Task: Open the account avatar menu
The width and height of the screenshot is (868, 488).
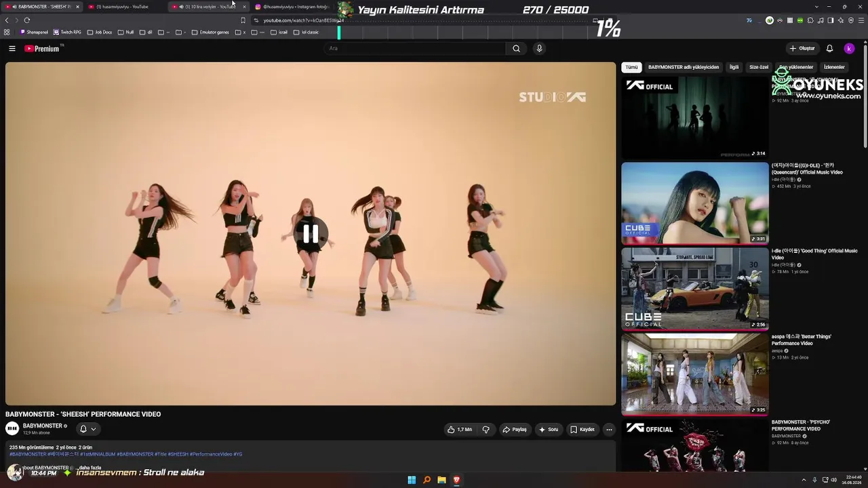Action: (x=849, y=48)
